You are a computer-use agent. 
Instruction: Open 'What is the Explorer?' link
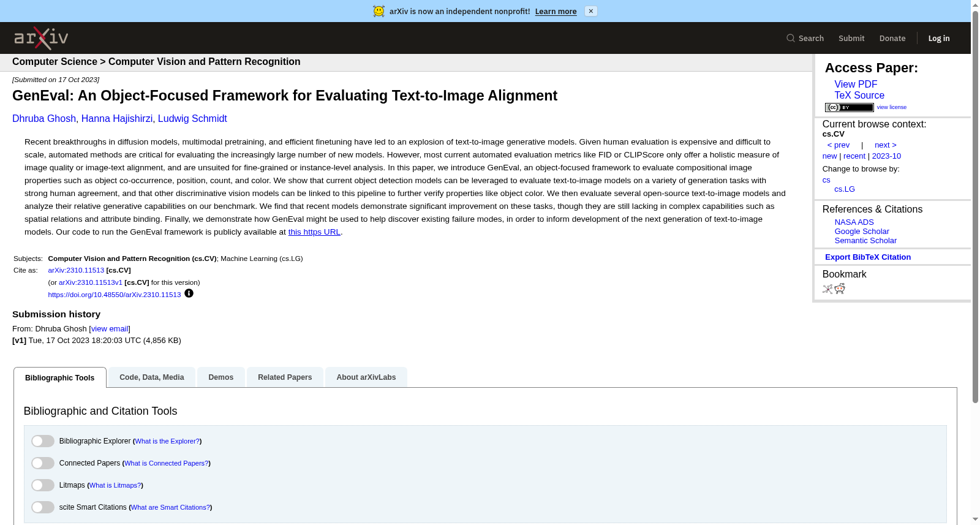click(167, 441)
